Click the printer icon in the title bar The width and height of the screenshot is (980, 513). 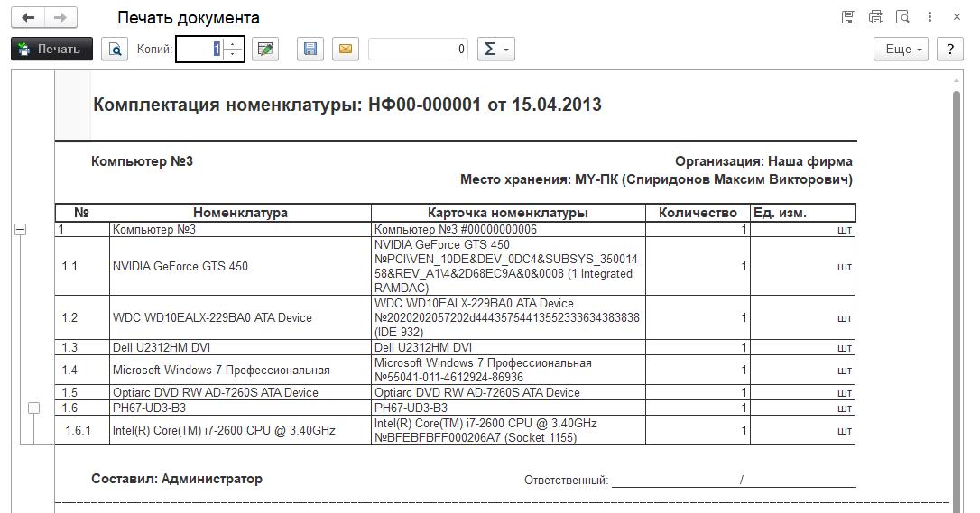875,17
